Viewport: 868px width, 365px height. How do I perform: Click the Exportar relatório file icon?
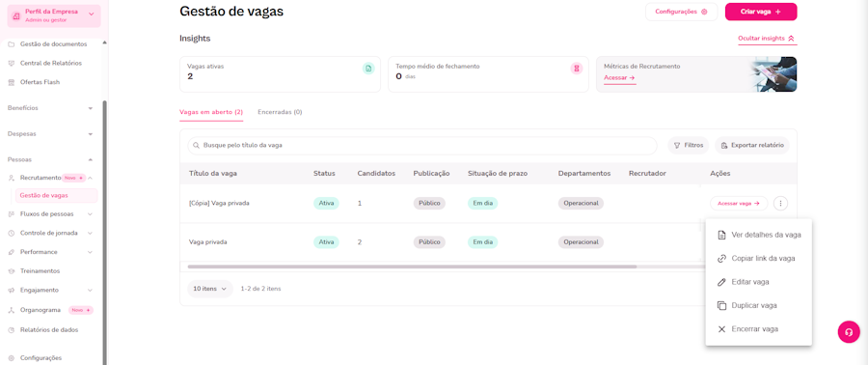coord(724,145)
